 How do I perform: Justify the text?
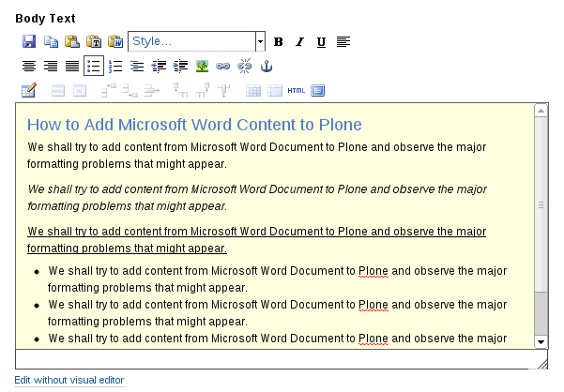point(72,66)
